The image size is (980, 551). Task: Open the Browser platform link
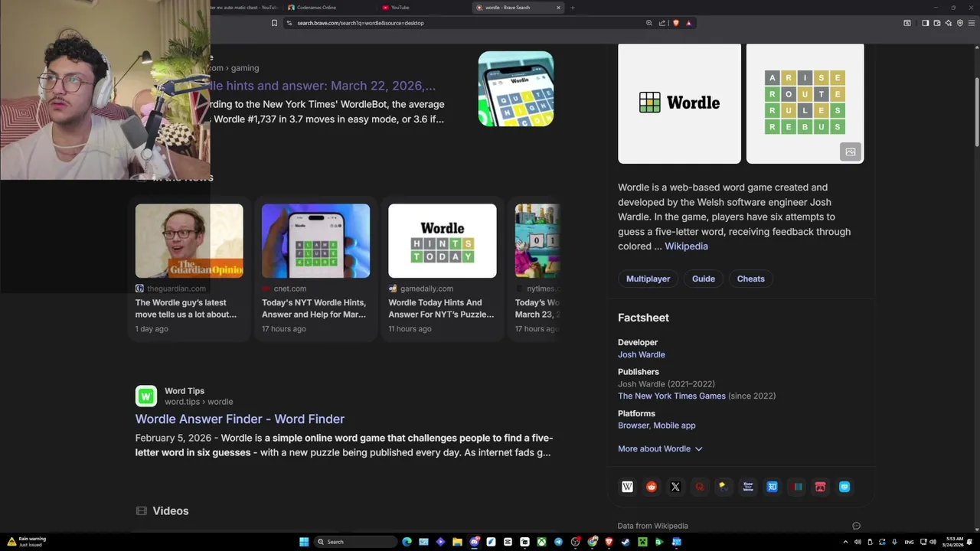[633, 425]
